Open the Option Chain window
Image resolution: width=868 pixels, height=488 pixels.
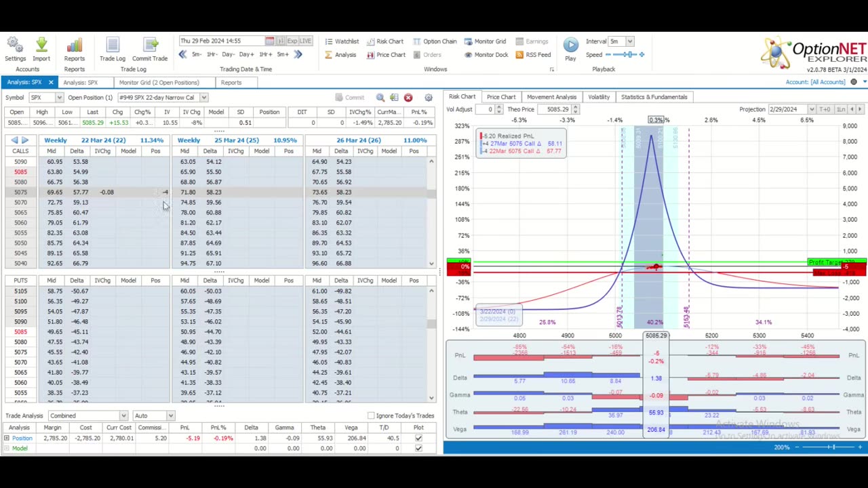(435, 41)
